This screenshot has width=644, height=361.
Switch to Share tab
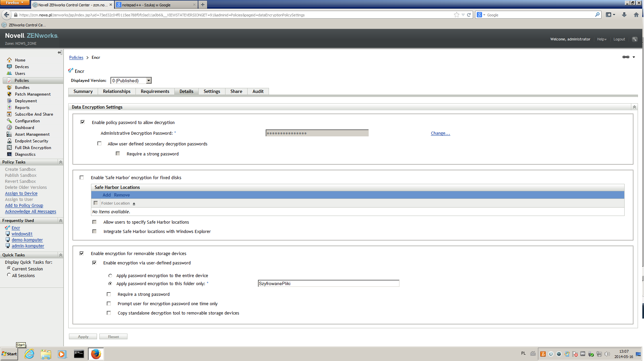pos(236,91)
